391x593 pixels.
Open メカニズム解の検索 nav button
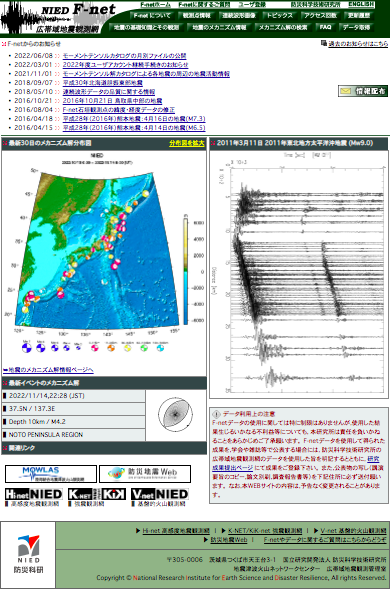(x=283, y=27)
